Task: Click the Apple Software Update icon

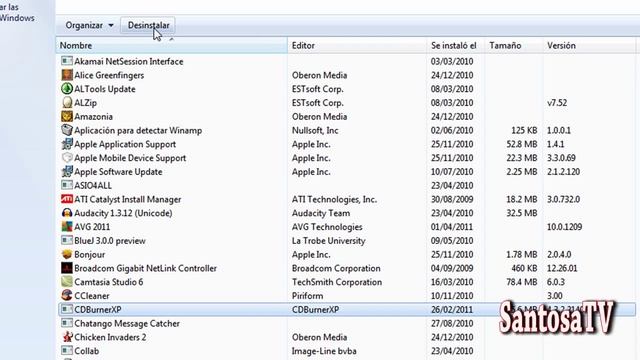Action: [x=67, y=171]
